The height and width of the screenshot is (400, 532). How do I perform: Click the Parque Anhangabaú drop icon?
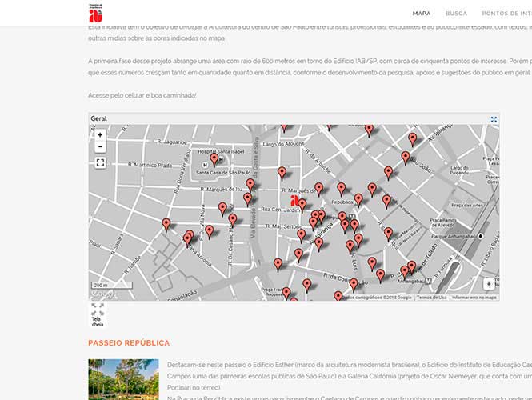click(x=480, y=236)
